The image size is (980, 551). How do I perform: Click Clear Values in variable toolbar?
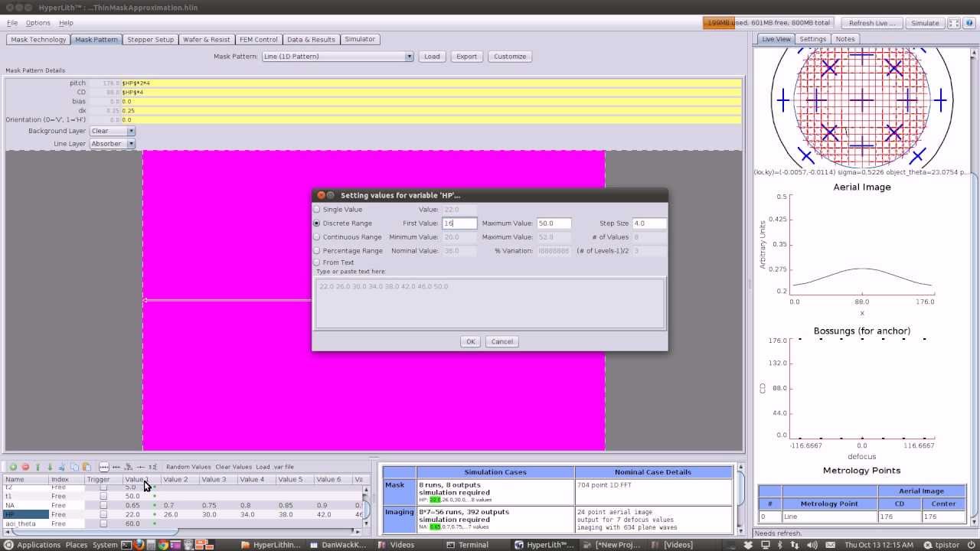click(x=234, y=467)
